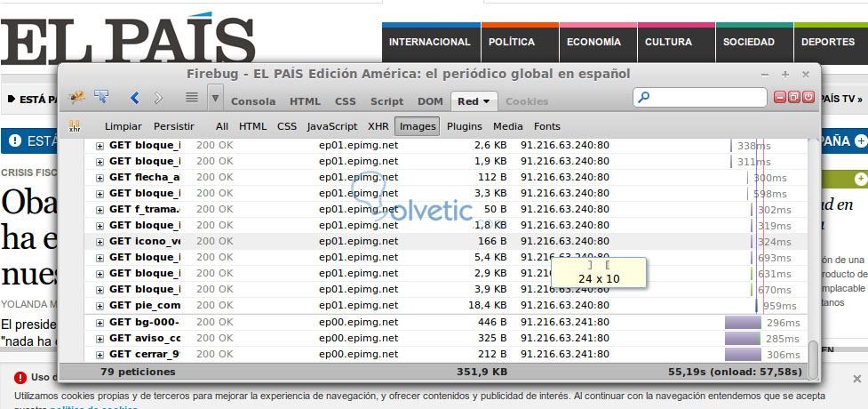Click the 79 peticiones summary
Image resolution: width=868 pixels, height=409 pixels.
click(138, 372)
